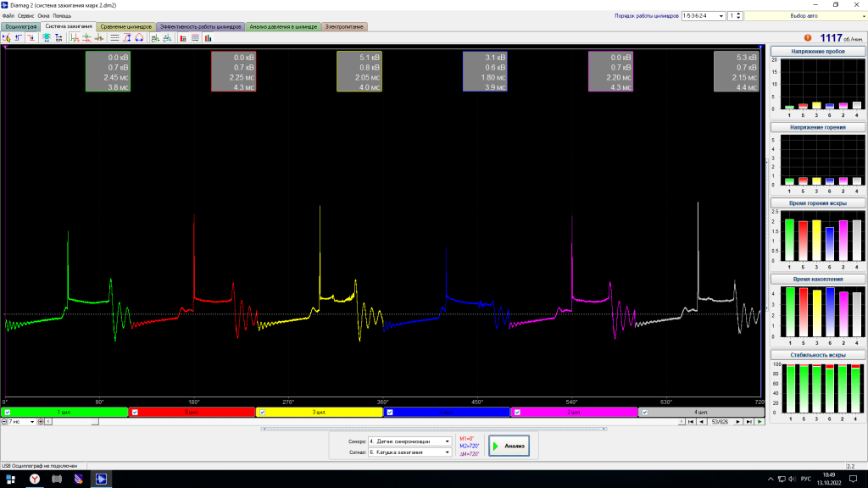Uncheck the 3 цил. yellow checkbox
The width and height of the screenshot is (868, 488).
click(x=263, y=413)
